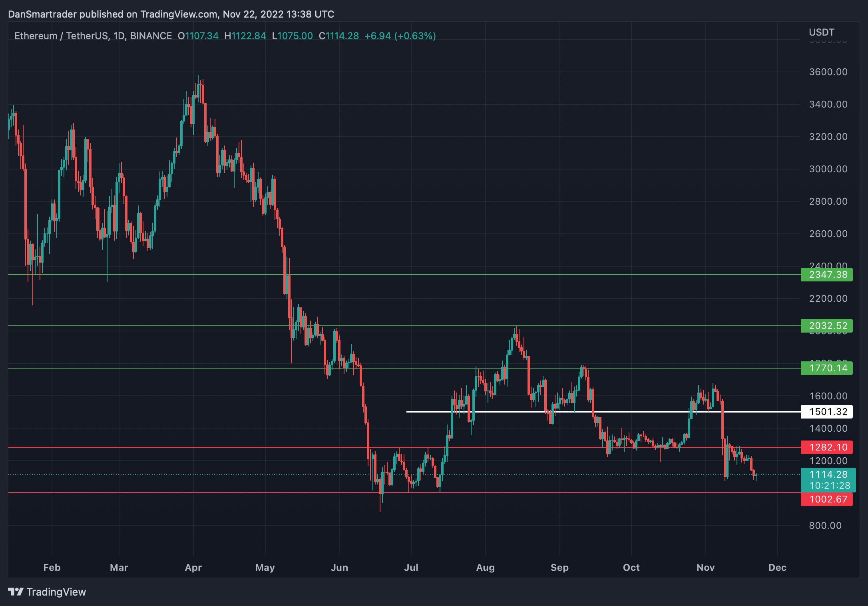Click the 2600.00 price axis label
The width and height of the screenshot is (868, 606).
828,234
